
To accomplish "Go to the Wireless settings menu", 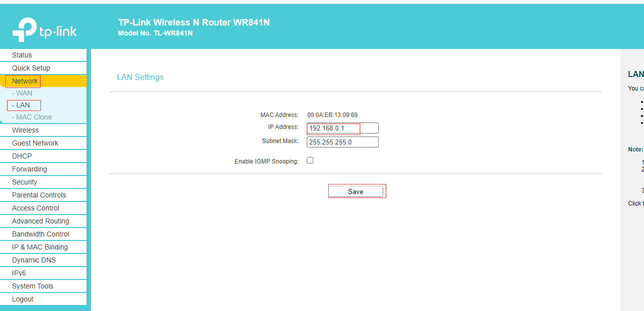I will (x=43, y=130).
